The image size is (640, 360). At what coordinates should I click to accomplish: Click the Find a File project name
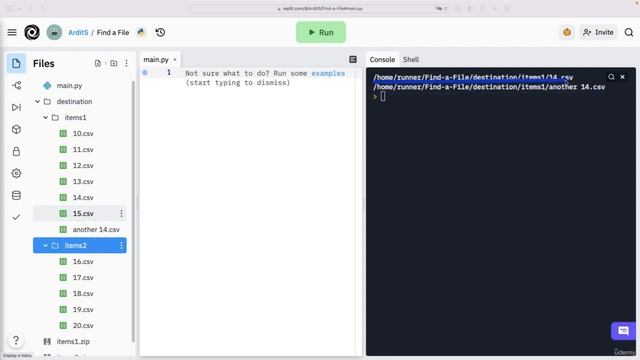pyautogui.click(x=113, y=32)
